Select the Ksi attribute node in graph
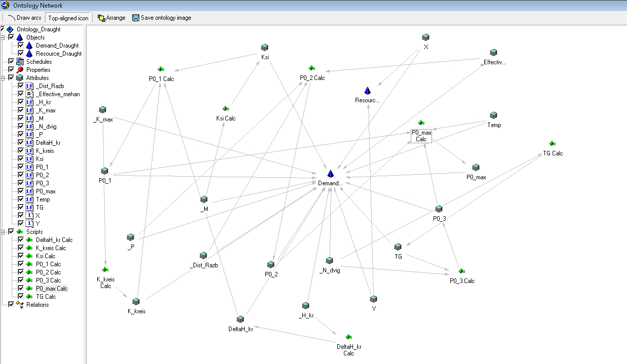 pos(265,47)
